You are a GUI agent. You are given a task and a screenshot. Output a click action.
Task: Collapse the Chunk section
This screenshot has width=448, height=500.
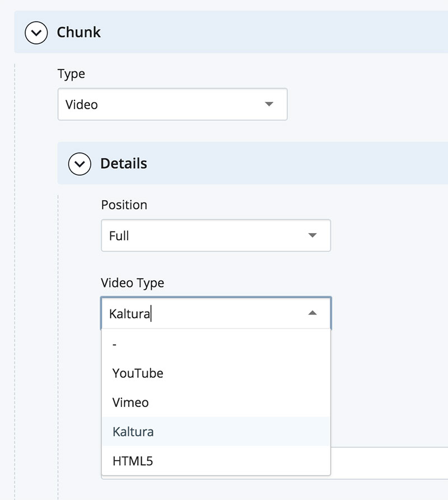click(36, 33)
